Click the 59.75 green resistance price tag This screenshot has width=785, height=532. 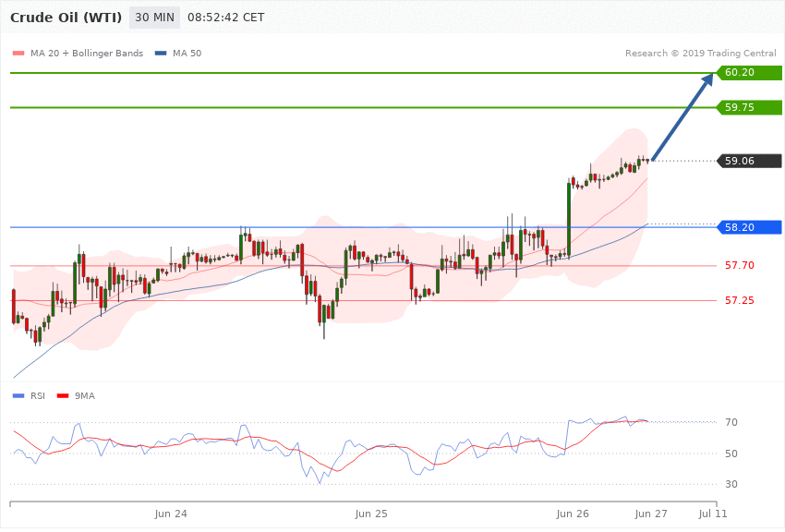point(750,108)
